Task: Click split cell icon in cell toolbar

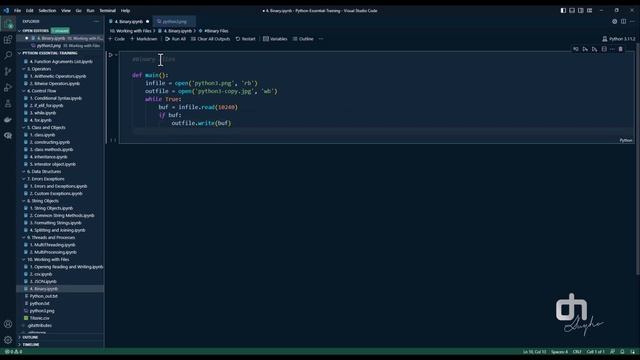Action: point(604,49)
